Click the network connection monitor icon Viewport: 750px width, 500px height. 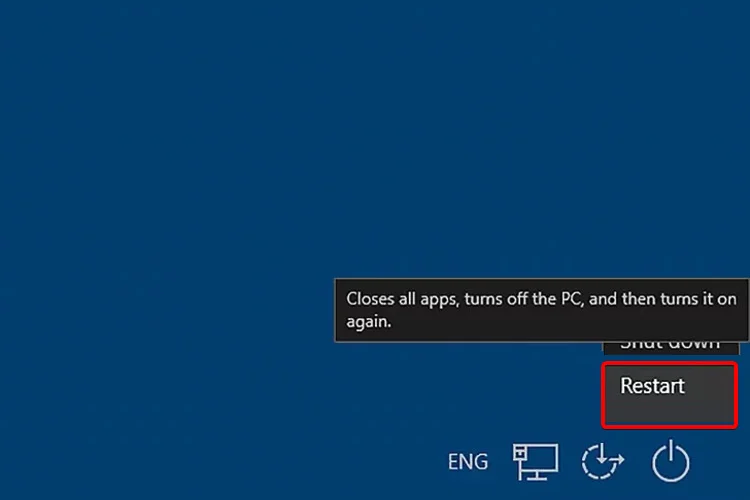tap(535, 461)
